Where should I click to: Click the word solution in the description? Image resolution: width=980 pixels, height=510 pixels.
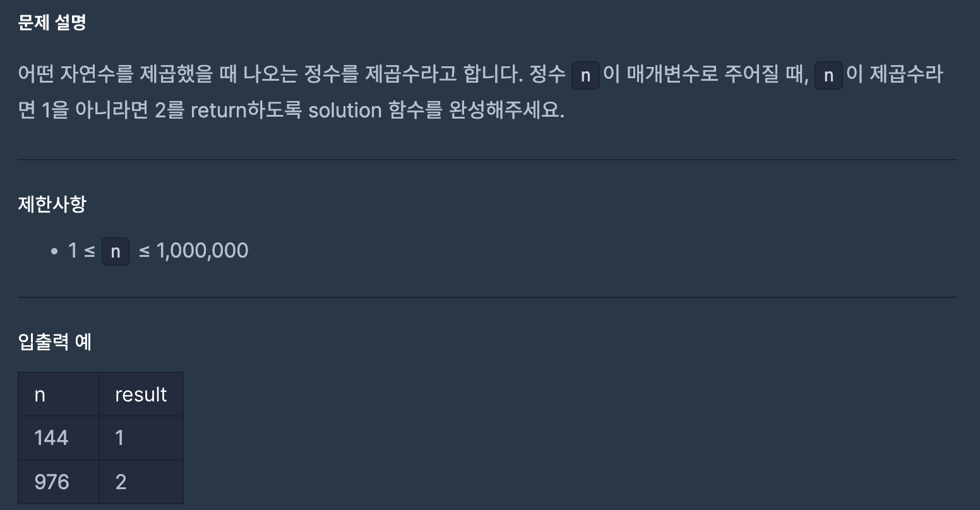345,110
